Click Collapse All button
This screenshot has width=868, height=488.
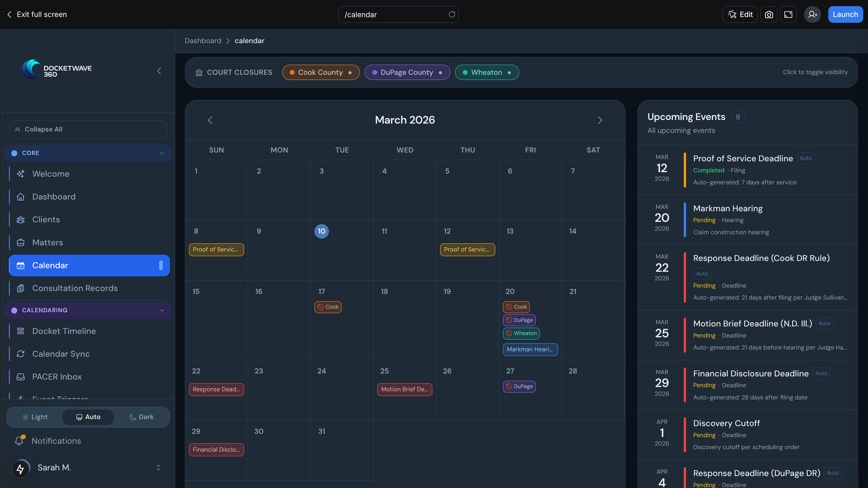(x=88, y=129)
